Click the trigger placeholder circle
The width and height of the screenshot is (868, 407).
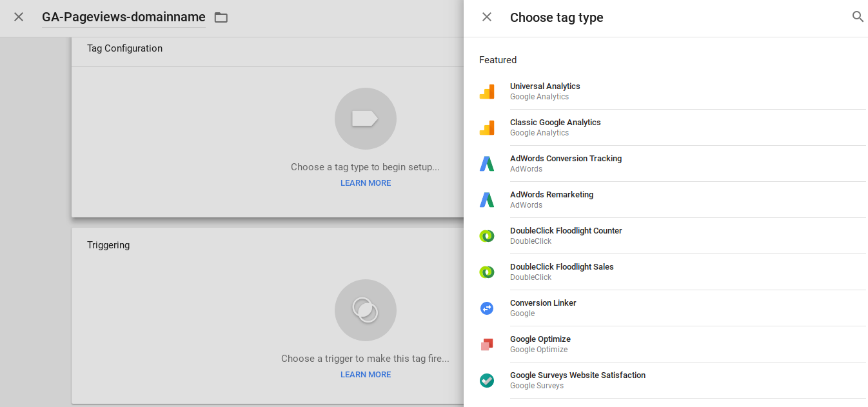click(x=365, y=310)
